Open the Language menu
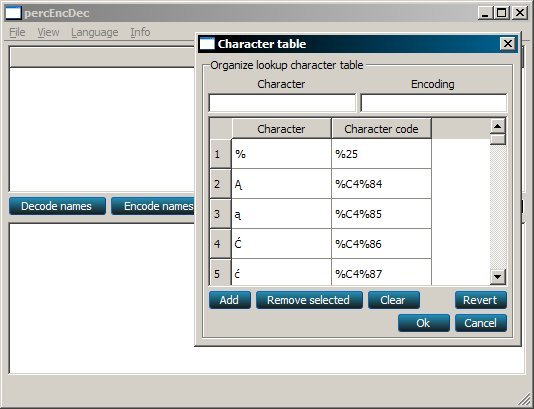Screen dimensions: 534x409 (x=95, y=32)
